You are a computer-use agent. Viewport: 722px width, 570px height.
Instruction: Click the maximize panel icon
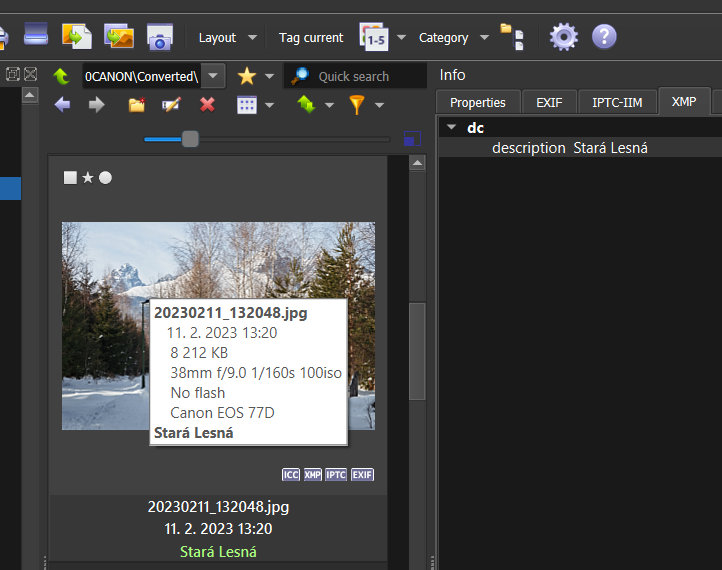[x=13, y=74]
